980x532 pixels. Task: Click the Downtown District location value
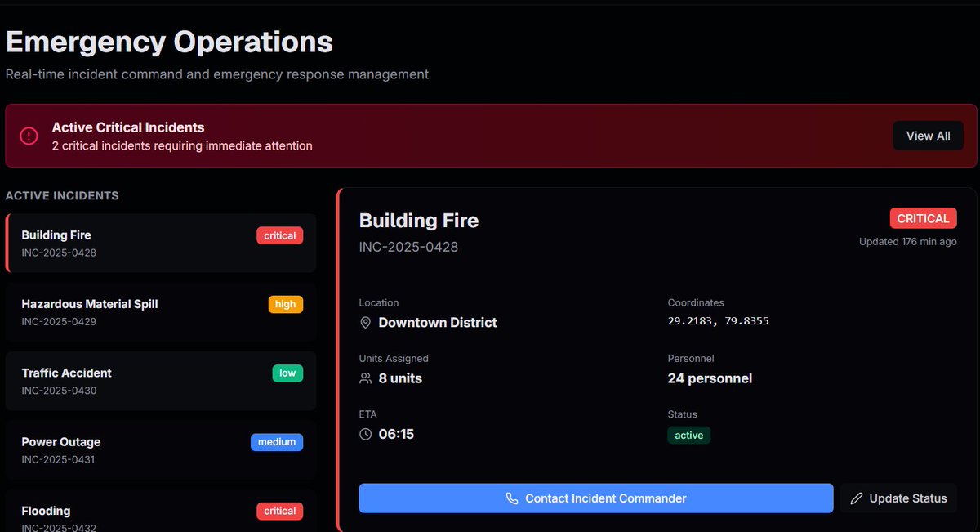pos(438,323)
